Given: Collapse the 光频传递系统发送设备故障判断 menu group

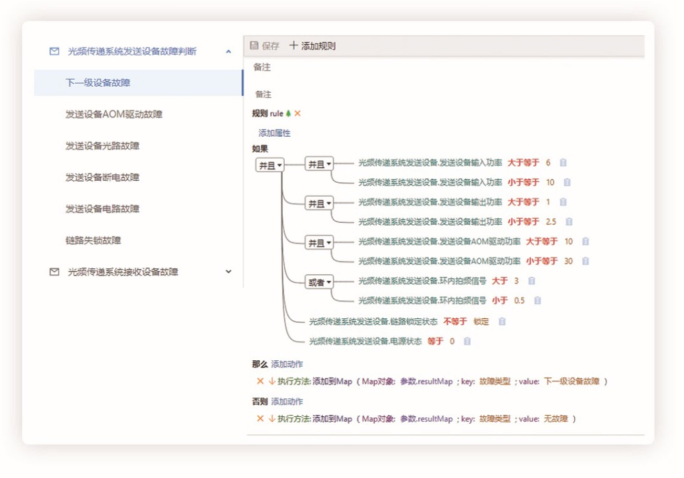Looking at the screenshot, I should point(228,51).
